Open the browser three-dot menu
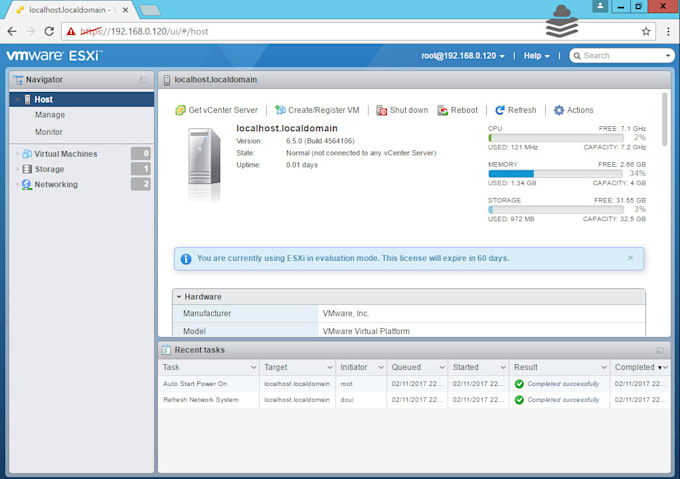This screenshot has height=479, width=680. point(668,31)
